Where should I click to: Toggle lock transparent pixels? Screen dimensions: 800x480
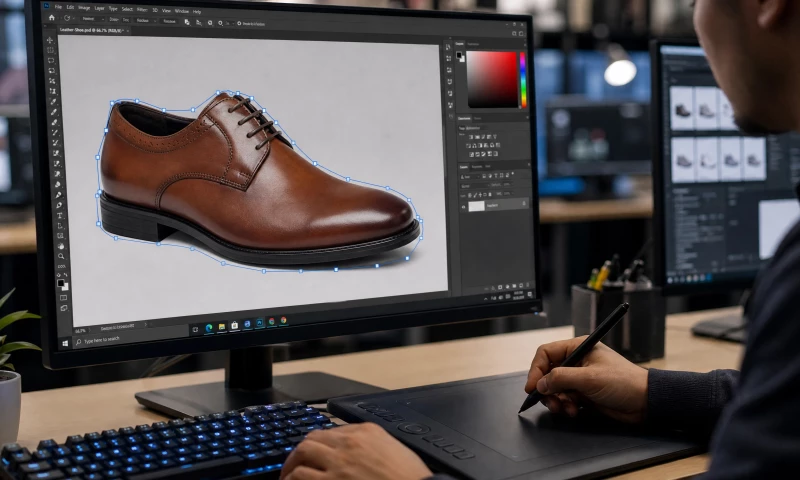click(x=469, y=195)
